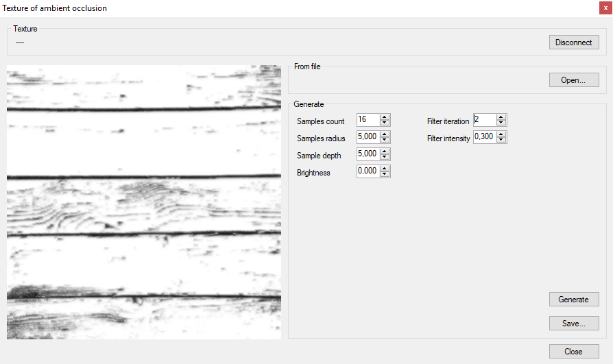Increase Sample depth with up arrow
This screenshot has height=364, width=613.
(385, 151)
